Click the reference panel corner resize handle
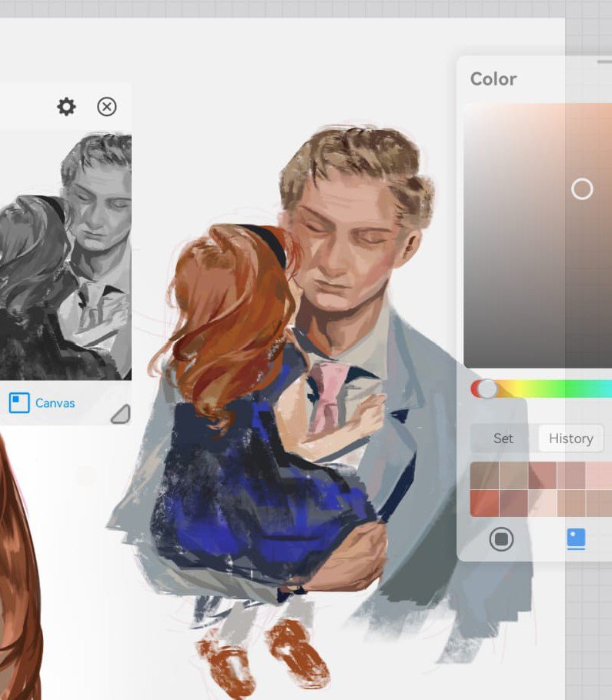The width and height of the screenshot is (612, 700). pyautogui.click(x=121, y=414)
